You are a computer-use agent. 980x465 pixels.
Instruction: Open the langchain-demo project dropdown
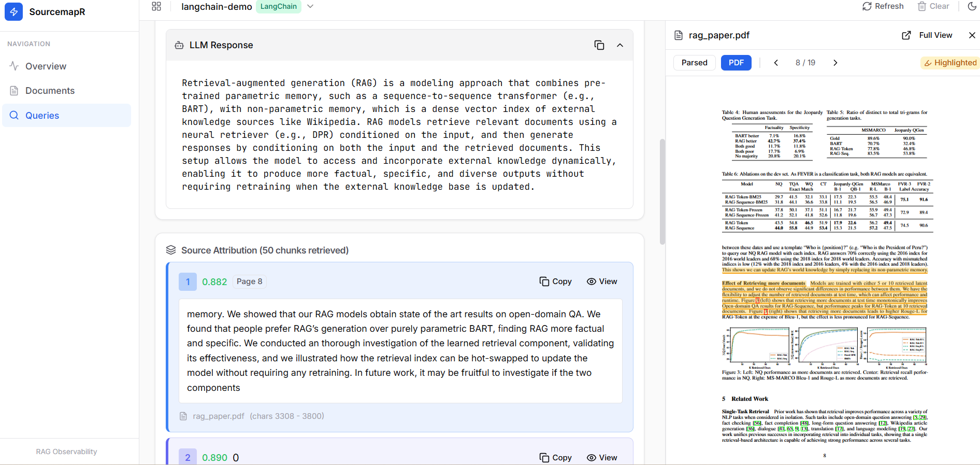tap(310, 6)
